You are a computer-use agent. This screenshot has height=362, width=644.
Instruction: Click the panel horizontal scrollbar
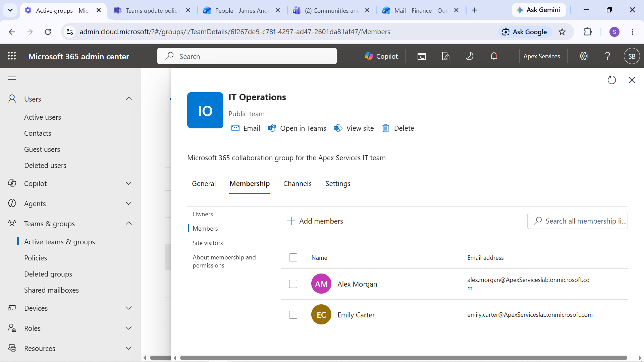pos(404,358)
